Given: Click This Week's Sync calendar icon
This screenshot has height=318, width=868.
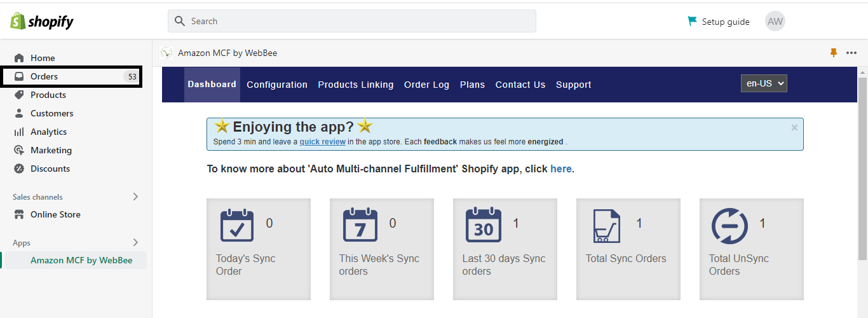Looking at the screenshot, I should point(360,226).
